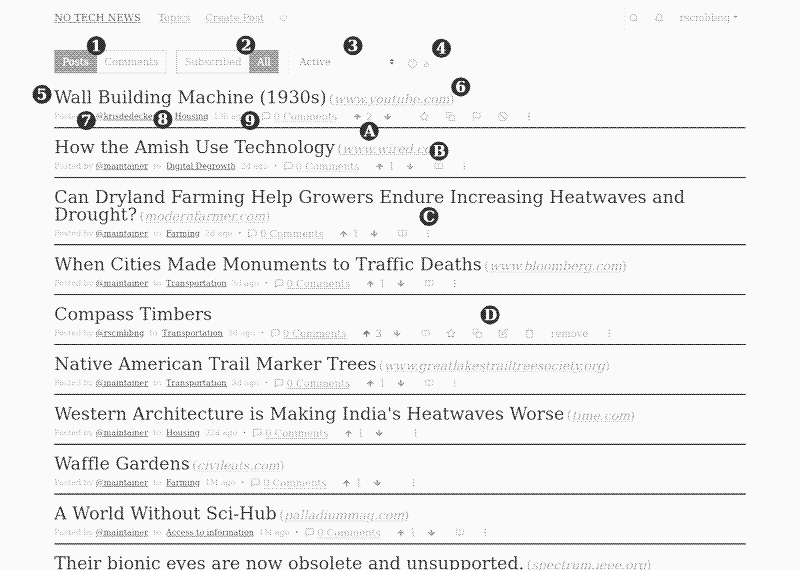Click the search magnifier icon in navbar
The height and width of the screenshot is (570, 800).
point(634,18)
